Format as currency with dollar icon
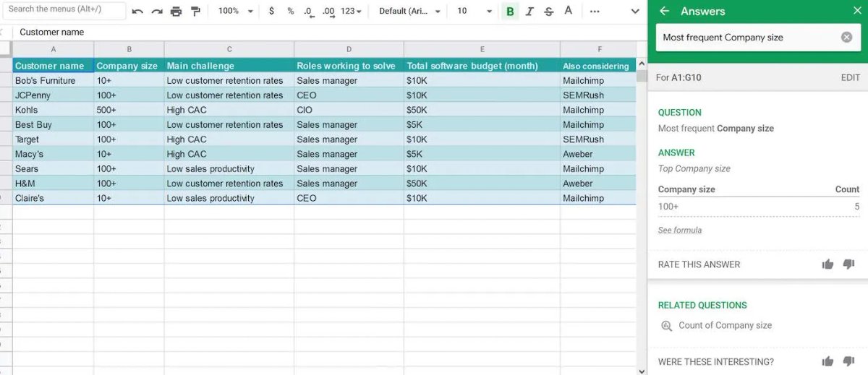This screenshot has height=375, width=868. [x=271, y=12]
